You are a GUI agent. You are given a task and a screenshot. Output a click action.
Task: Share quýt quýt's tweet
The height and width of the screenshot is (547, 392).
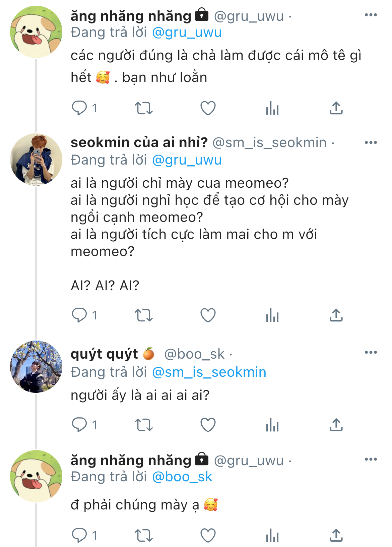pos(336,425)
